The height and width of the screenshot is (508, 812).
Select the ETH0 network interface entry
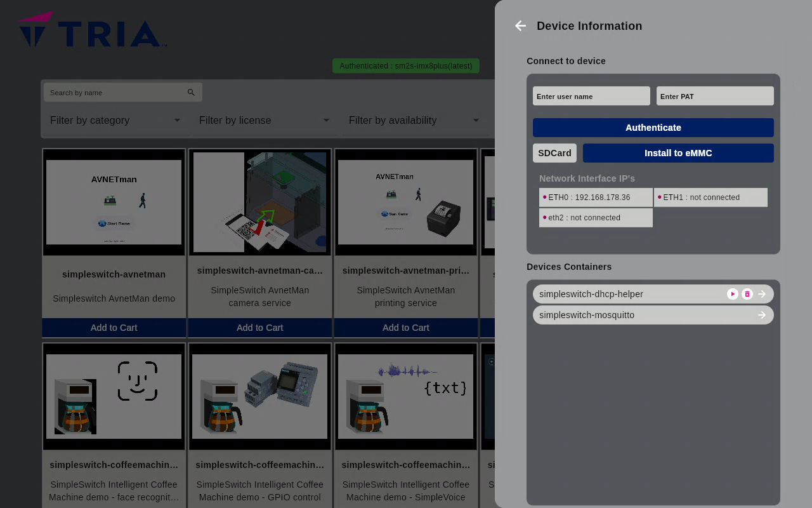pyautogui.click(x=596, y=197)
